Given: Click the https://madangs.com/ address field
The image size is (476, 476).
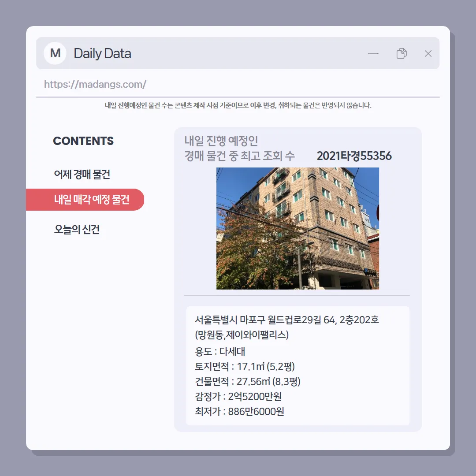Looking at the screenshot, I should [238, 84].
